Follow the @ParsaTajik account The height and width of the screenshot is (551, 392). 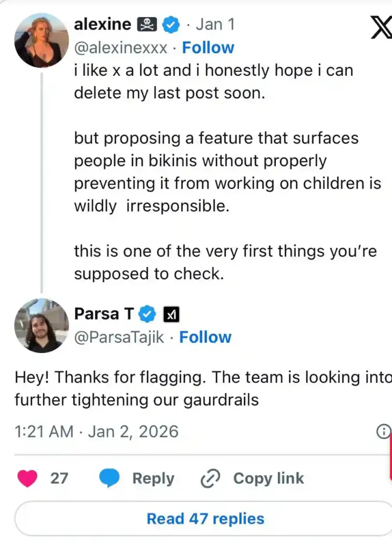[205, 337]
